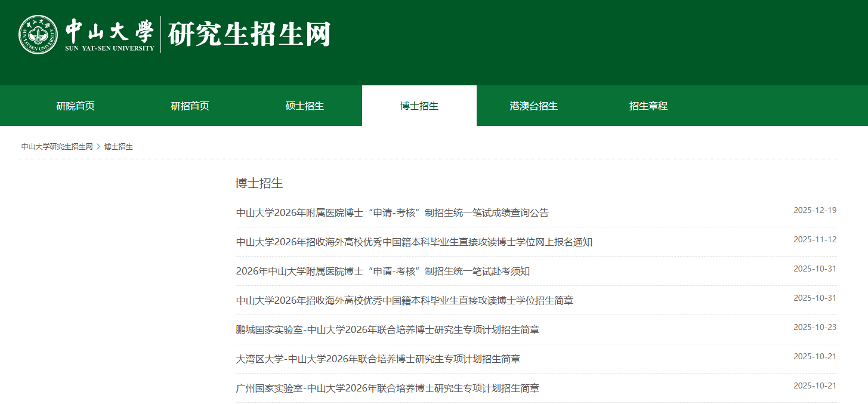Open the 大湾区大学 joint program brochure
This screenshot has height=404, width=868.
(378, 359)
